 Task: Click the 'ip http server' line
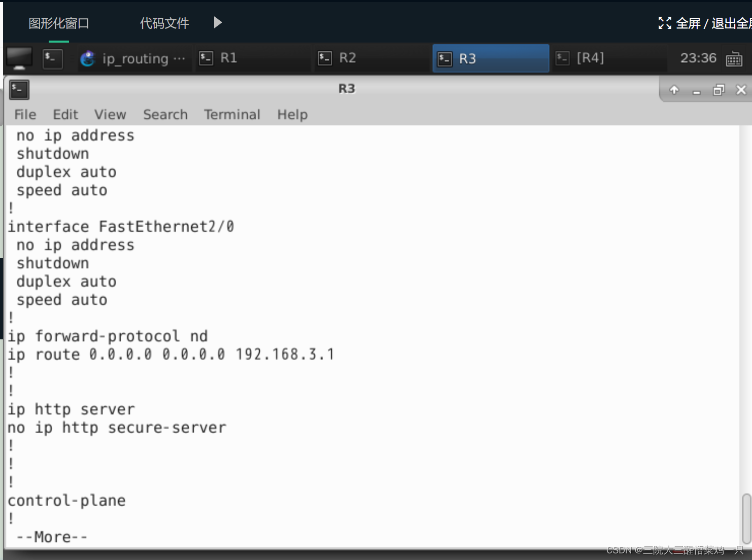(71, 409)
